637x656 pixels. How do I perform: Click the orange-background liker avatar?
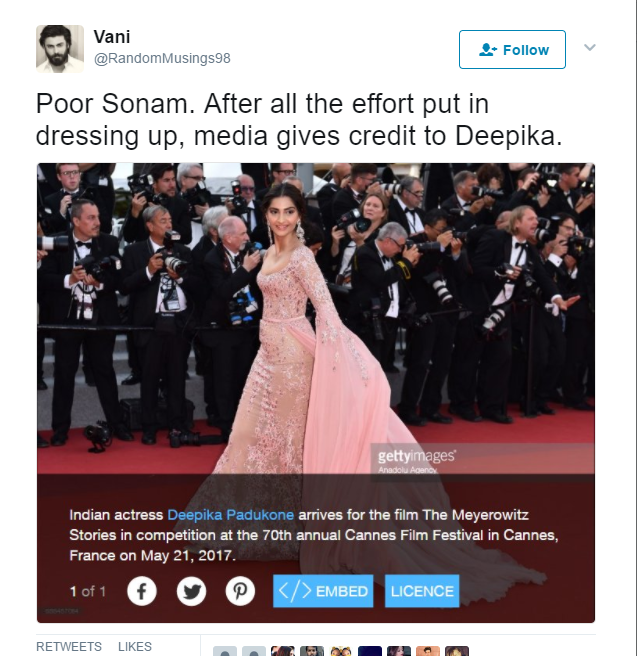pos(428,651)
